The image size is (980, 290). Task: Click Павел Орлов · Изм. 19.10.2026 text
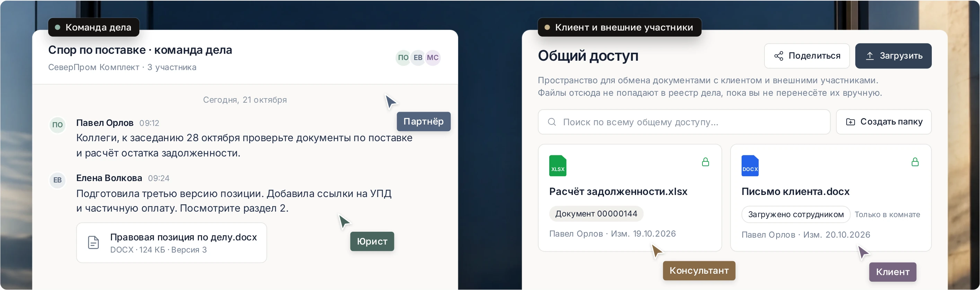[613, 234]
